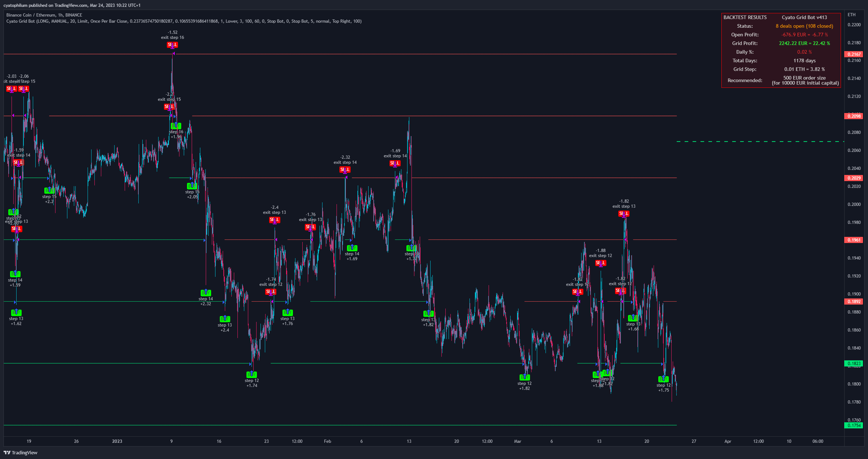Viewport: 868px width, 459px height.
Task: Select the BUY marker labeled step 15 +2.2
Action: click(x=49, y=190)
